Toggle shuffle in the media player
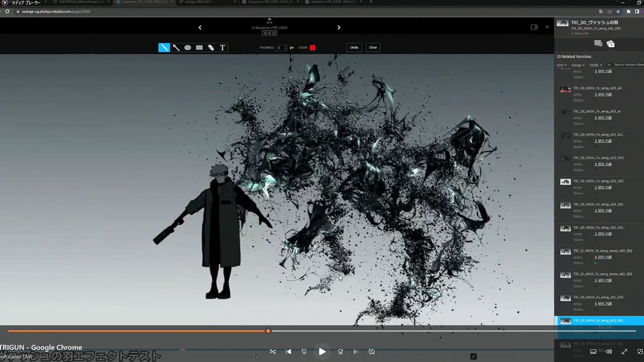The image size is (644, 362). pyautogui.click(x=273, y=352)
